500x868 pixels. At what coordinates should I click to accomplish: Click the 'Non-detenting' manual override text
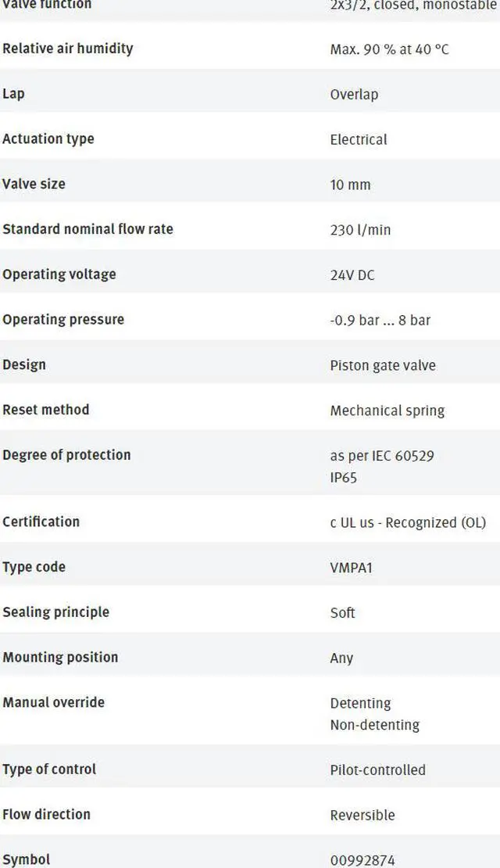pos(375,725)
